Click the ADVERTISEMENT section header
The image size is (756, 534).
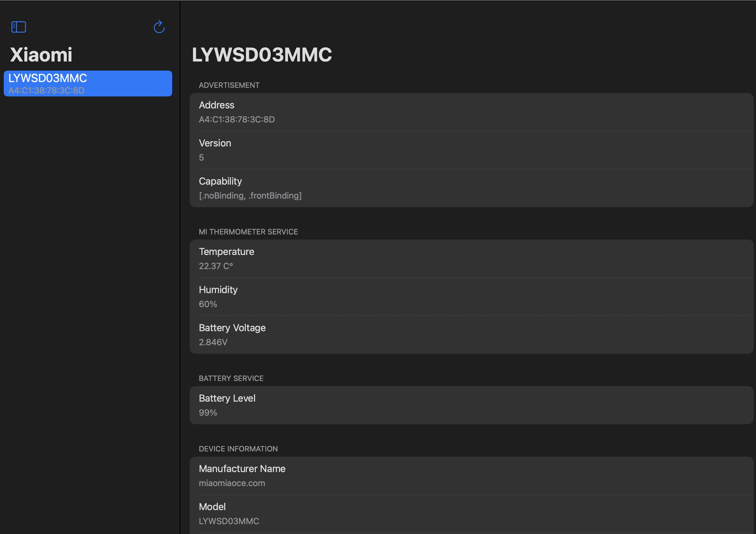coord(229,85)
